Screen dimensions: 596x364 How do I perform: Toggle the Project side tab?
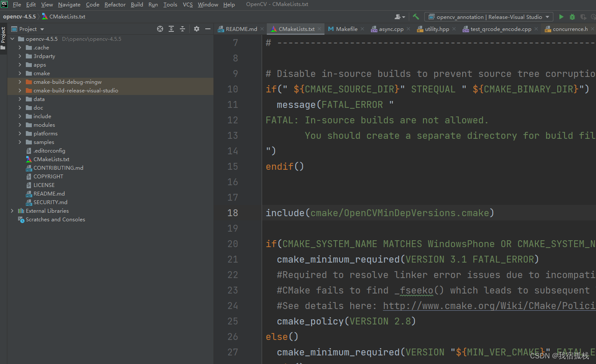point(3,34)
